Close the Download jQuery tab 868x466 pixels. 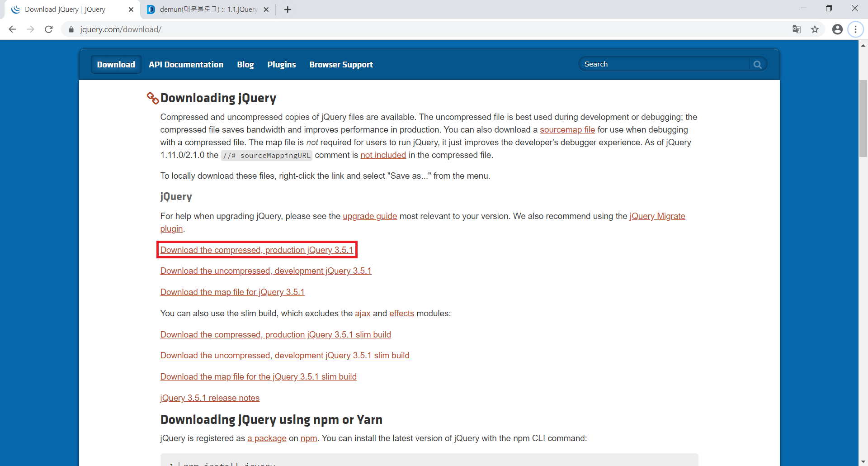(x=131, y=10)
